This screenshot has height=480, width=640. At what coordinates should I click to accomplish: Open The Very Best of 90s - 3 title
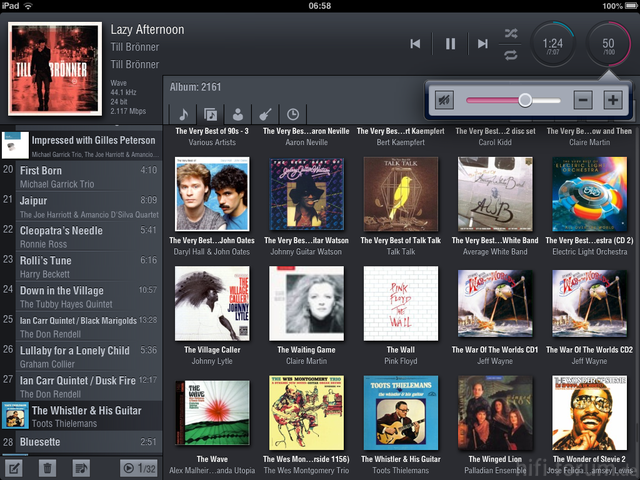pyautogui.click(x=212, y=131)
